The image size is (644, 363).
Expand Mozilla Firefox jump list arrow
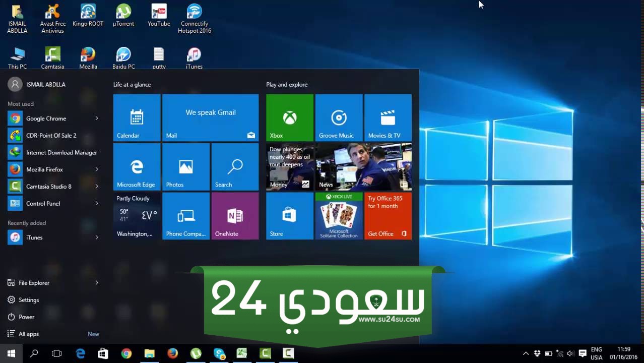97,169
